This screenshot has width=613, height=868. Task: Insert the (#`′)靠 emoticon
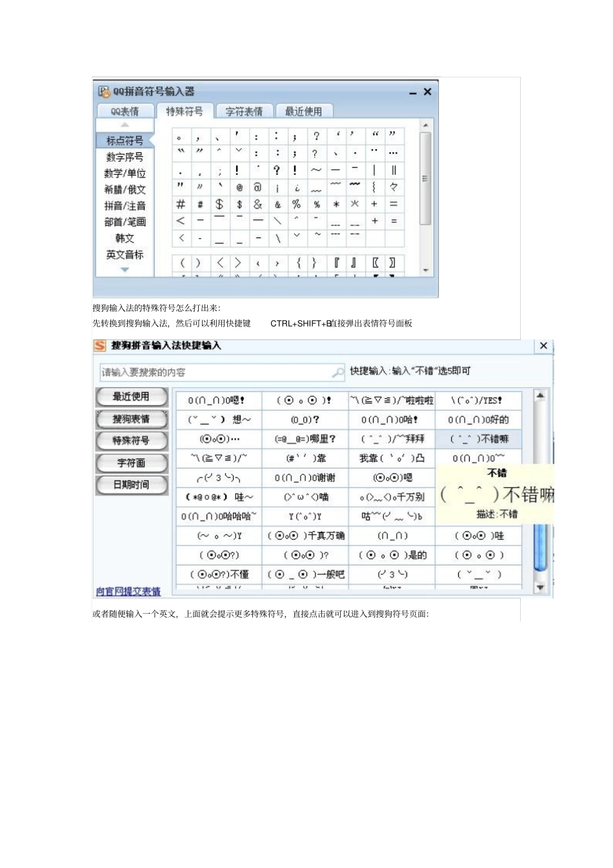pos(305,458)
